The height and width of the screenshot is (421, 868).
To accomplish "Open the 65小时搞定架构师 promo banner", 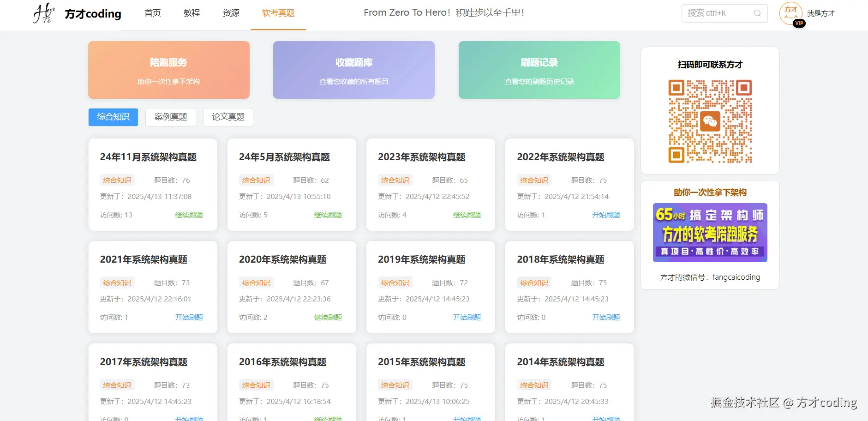I will (710, 233).
